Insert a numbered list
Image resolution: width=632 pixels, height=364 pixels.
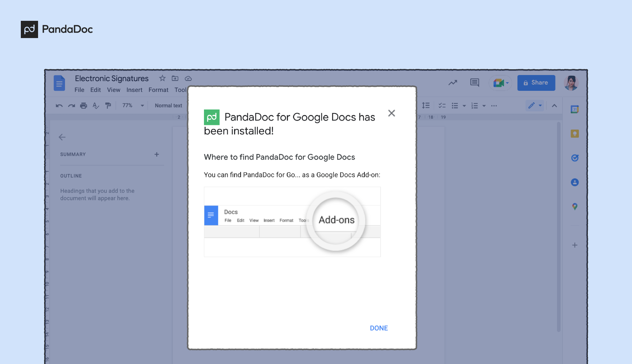coord(475,106)
